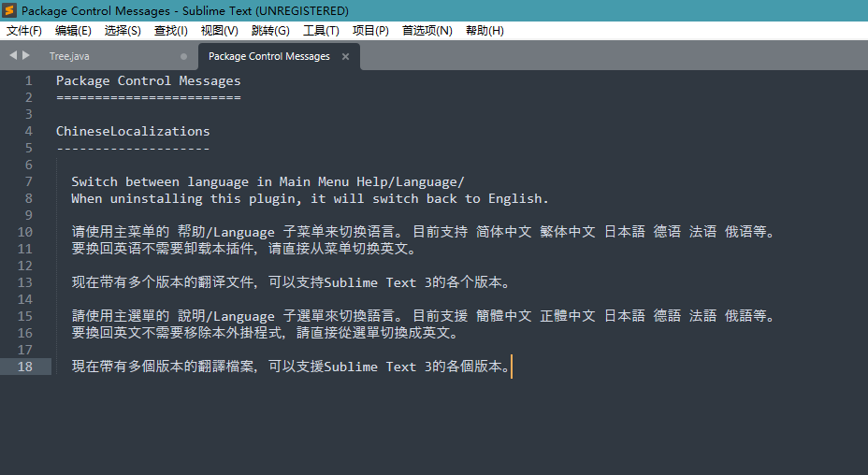
Task: Click the text "ChineseLocalizations" on line 4
Action: click(x=133, y=131)
